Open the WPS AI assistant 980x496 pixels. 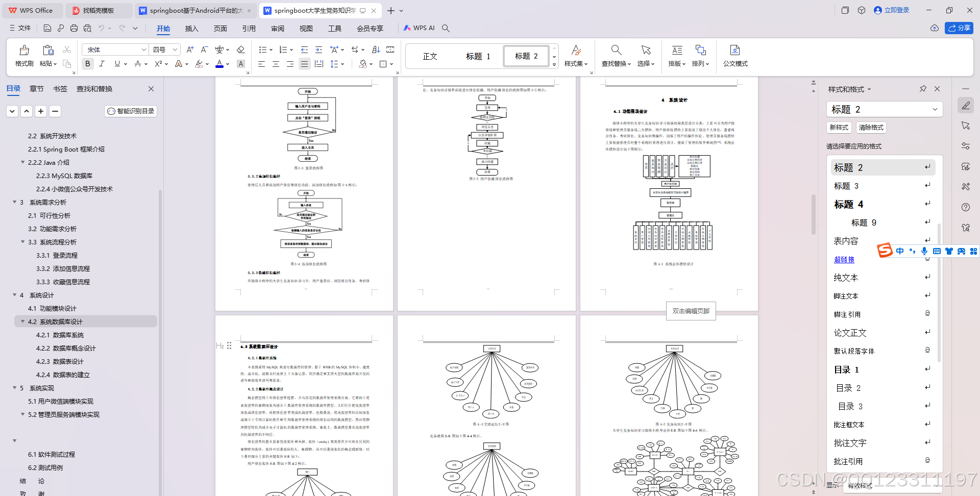(x=420, y=28)
